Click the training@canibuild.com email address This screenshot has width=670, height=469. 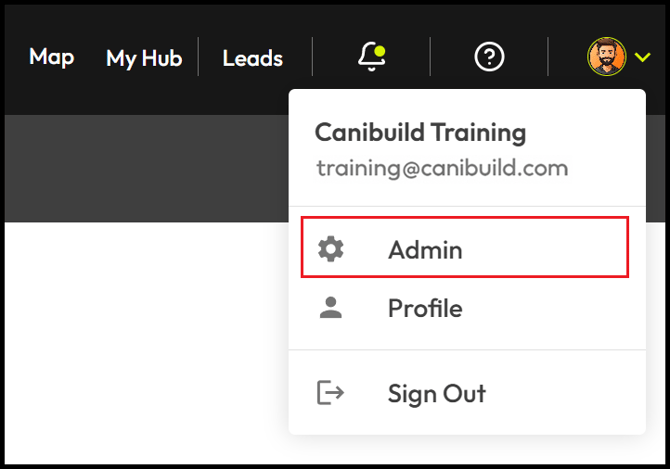click(442, 168)
